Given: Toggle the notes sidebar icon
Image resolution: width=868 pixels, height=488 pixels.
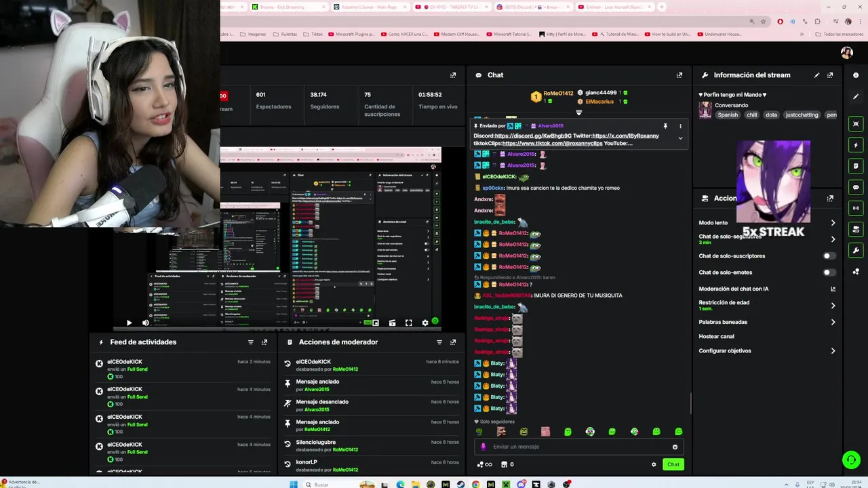Looking at the screenshot, I should 856,166.
